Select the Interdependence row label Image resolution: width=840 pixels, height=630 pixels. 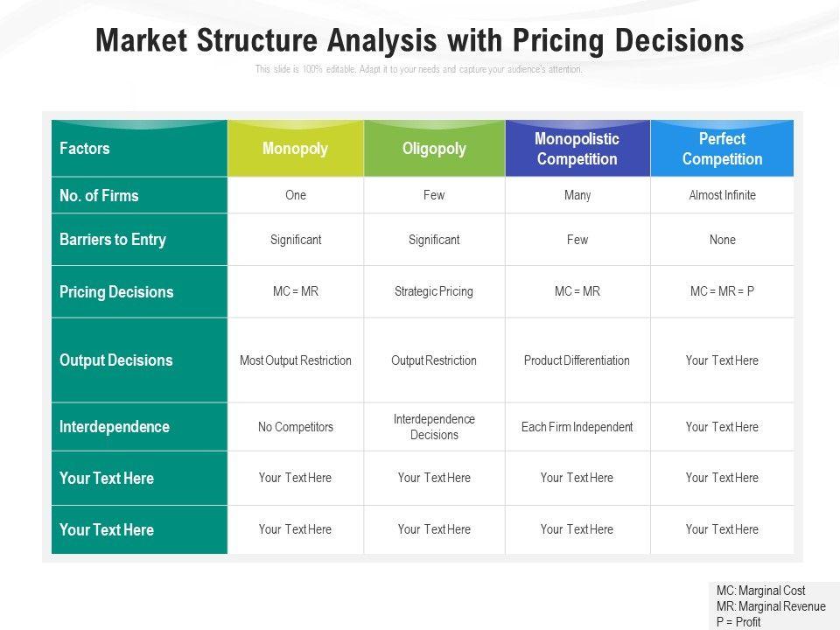coord(115,427)
